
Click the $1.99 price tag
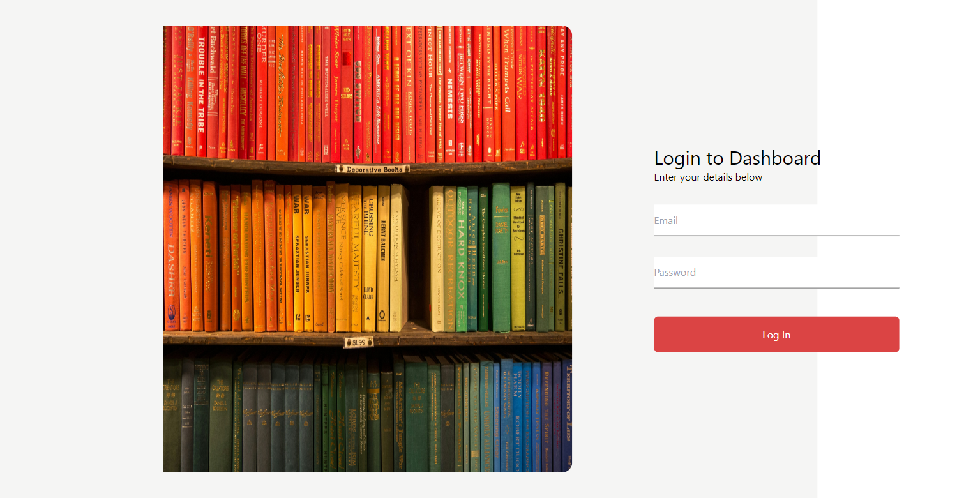pos(359,343)
